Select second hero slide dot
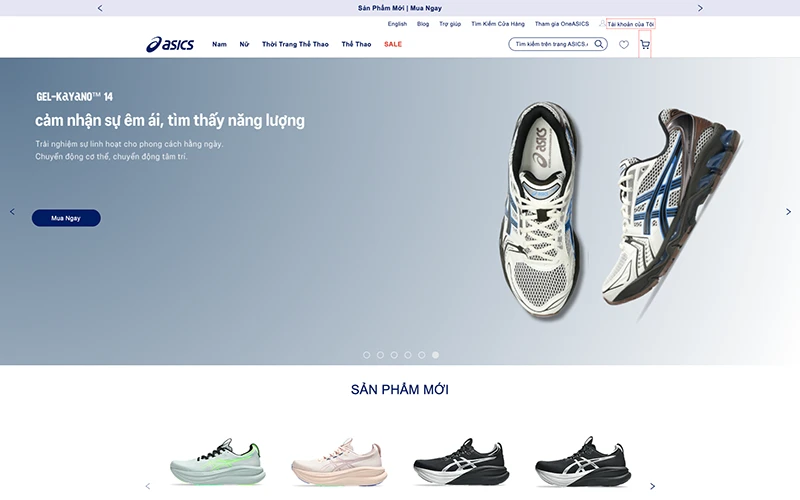The height and width of the screenshot is (500, 800). (x=380, y=355)
